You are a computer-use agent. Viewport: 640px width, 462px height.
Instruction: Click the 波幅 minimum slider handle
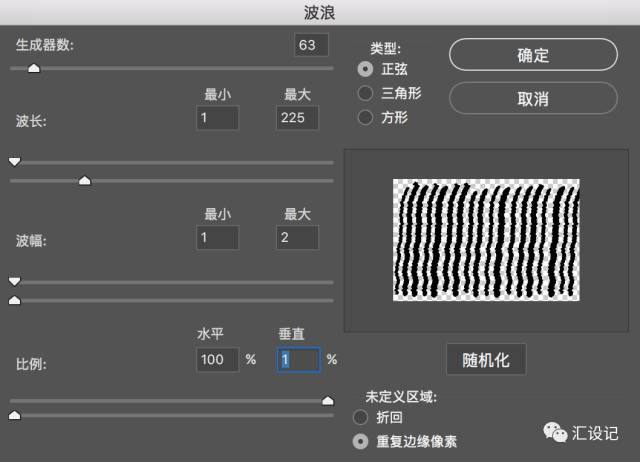pos(14,282)
